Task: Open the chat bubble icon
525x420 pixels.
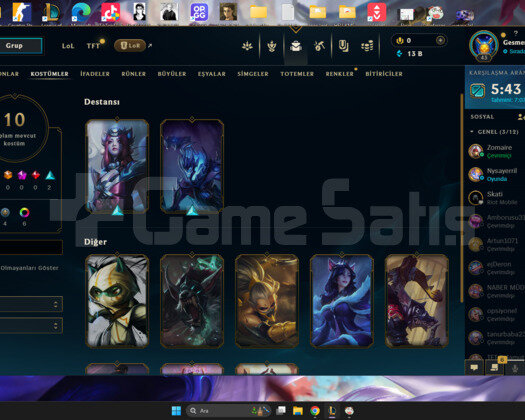Action: [x=474, y=368]
